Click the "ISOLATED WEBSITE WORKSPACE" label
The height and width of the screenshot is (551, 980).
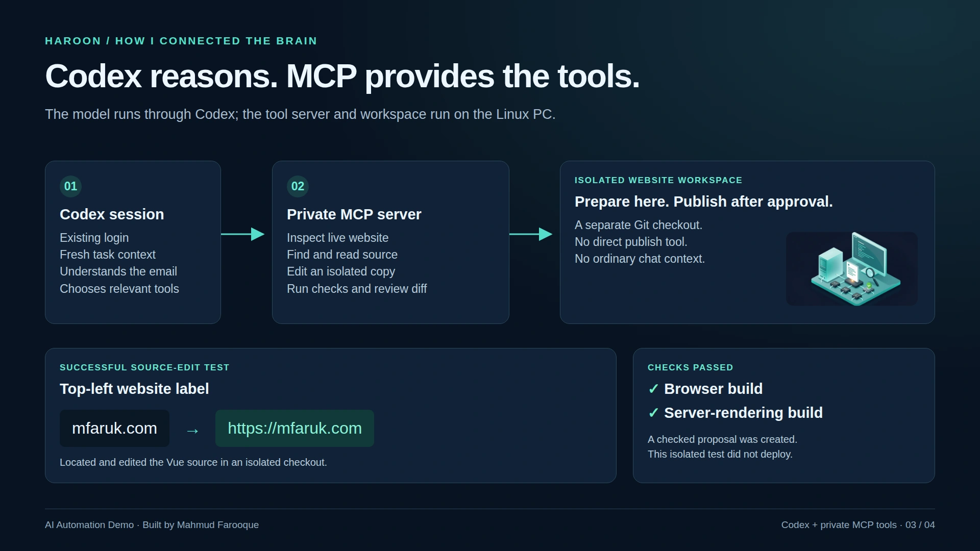(x=658, y=180)
